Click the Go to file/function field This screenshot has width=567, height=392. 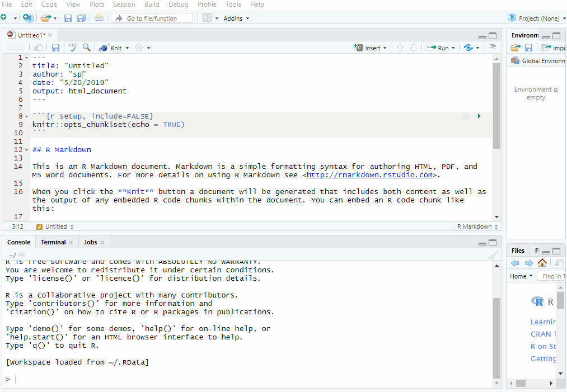(x=152, y=18)
